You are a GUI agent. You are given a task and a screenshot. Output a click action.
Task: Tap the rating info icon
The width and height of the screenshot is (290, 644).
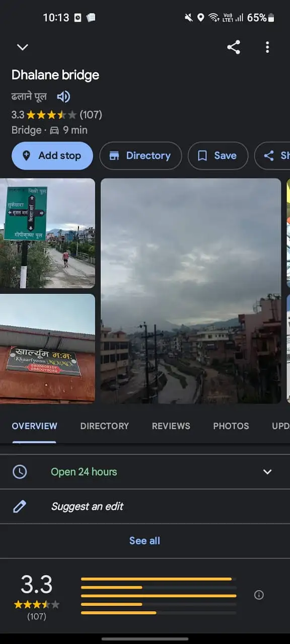(259, 595)
